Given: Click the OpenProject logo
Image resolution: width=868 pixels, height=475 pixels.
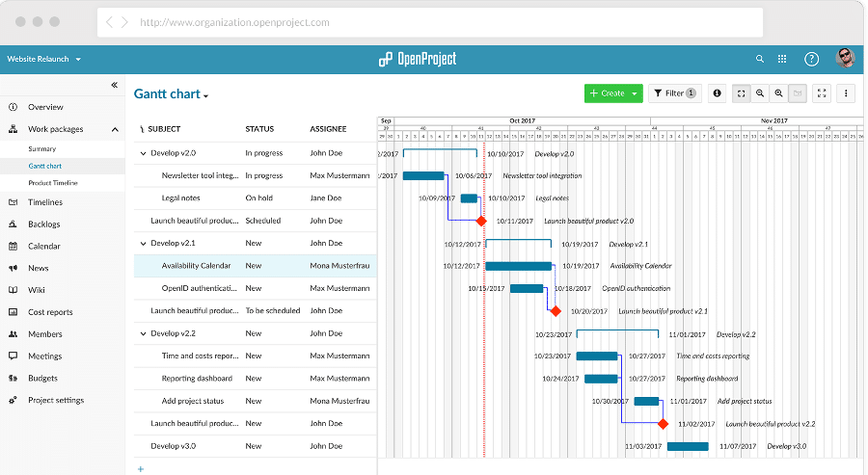Looking at the screenshot, I should 418,59.
